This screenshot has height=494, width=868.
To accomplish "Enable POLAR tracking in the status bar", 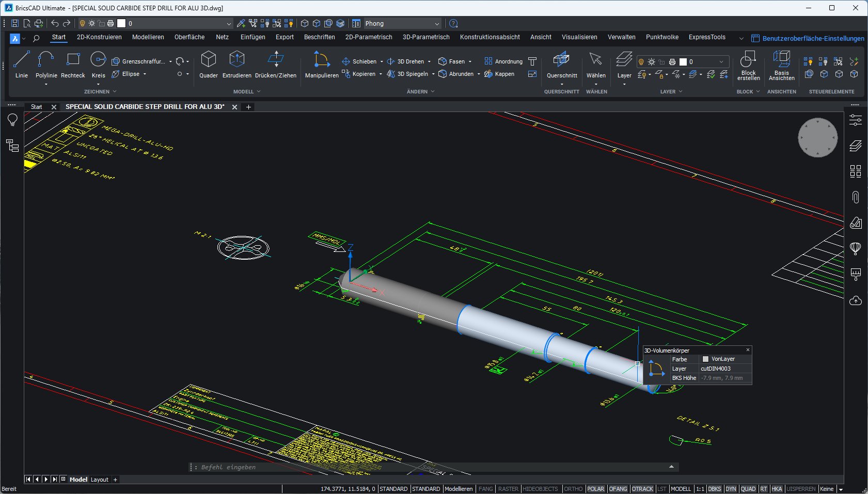I will click(x=596, y=489).
